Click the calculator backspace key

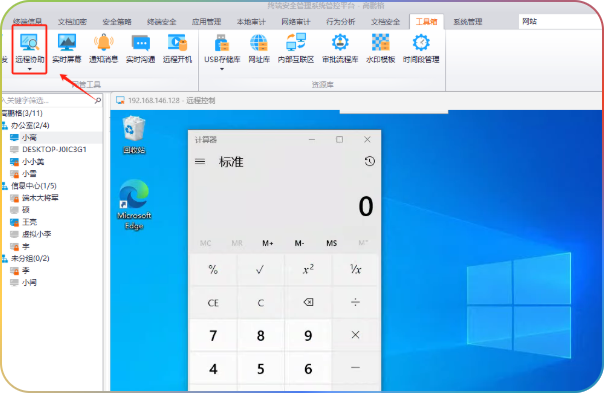pyautogui.click(x=308, y=302)
